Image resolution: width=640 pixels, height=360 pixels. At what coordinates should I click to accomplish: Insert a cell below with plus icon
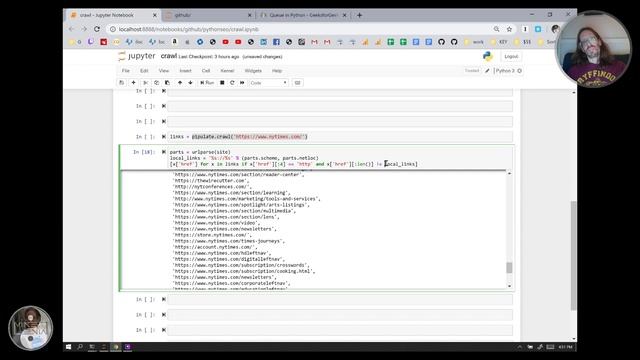coord(133,83)
